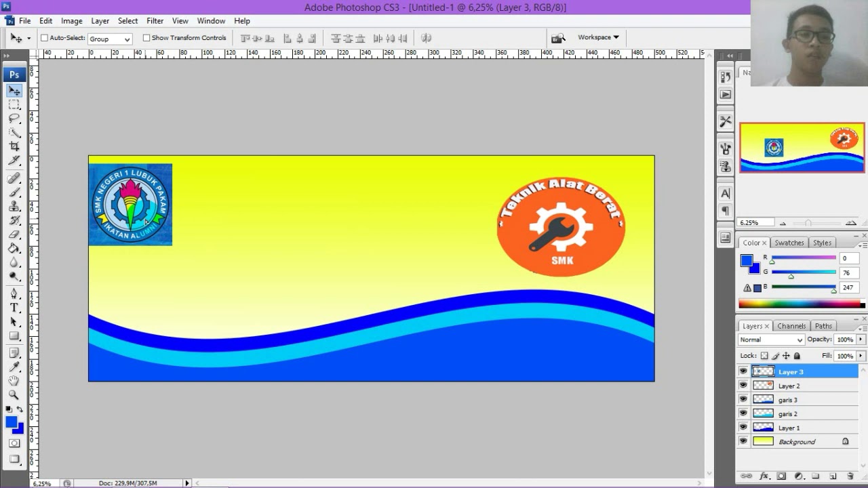This screenshot has width=868, height=488.
Task: Select the Eyedropper tool
Action: coord(14,367)
